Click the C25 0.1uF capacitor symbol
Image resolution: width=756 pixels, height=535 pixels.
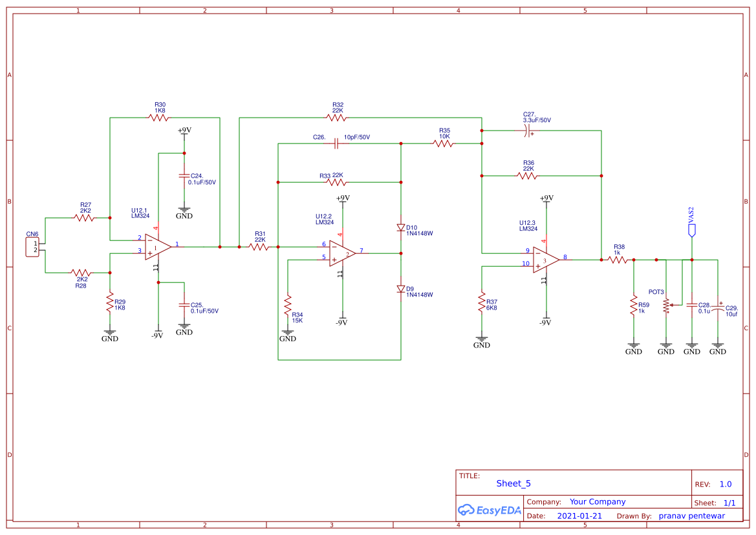(184, 305)
